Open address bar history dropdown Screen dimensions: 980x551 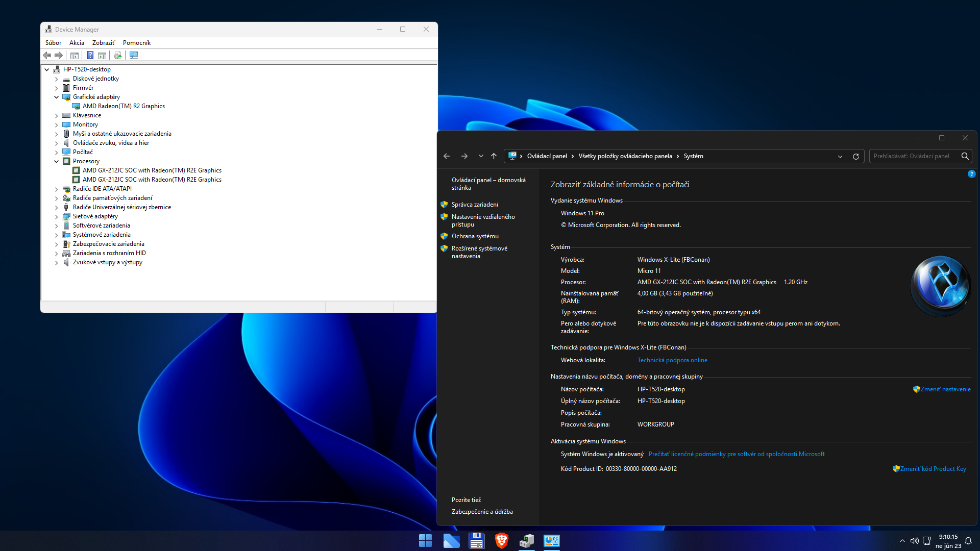coord(840,157)
